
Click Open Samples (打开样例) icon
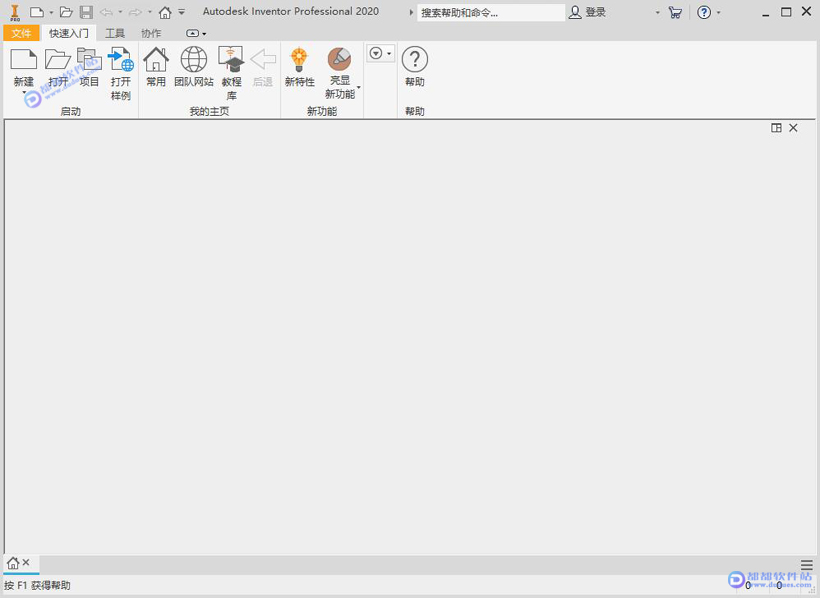coord(121,59)
